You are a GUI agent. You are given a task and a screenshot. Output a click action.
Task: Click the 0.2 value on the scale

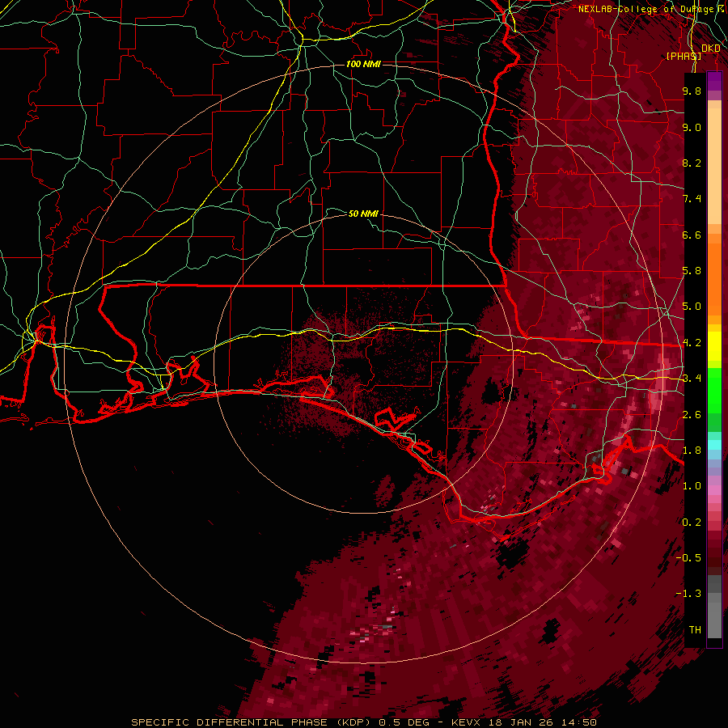point(692,523)
